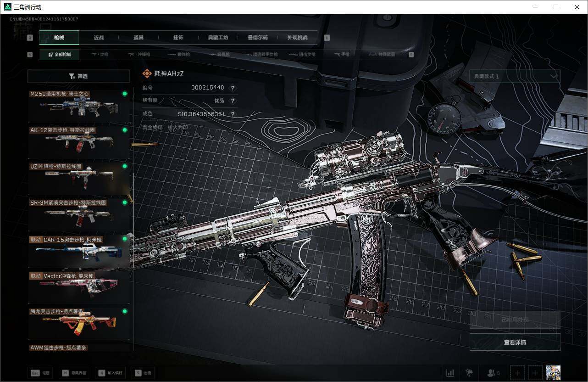Minimize the 三角洲行动 window
Screen dimensions: 588x382
click(535, 7)
